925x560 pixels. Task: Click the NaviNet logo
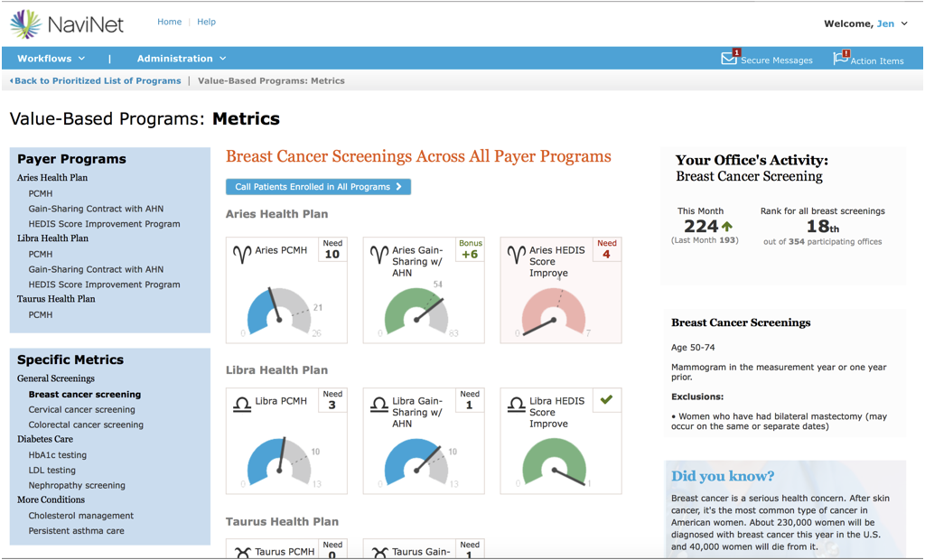pos(67,24)
